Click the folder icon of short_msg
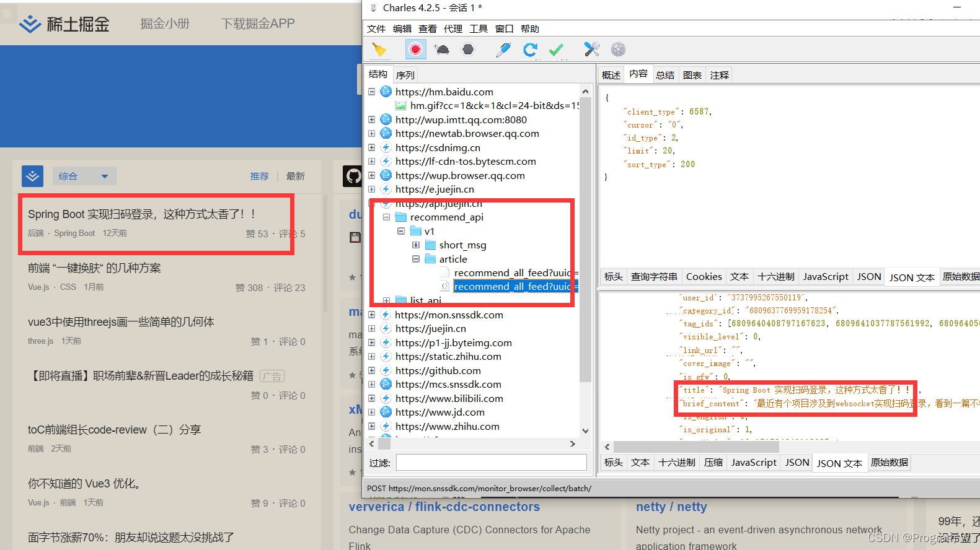 click(x=430, y=245)
